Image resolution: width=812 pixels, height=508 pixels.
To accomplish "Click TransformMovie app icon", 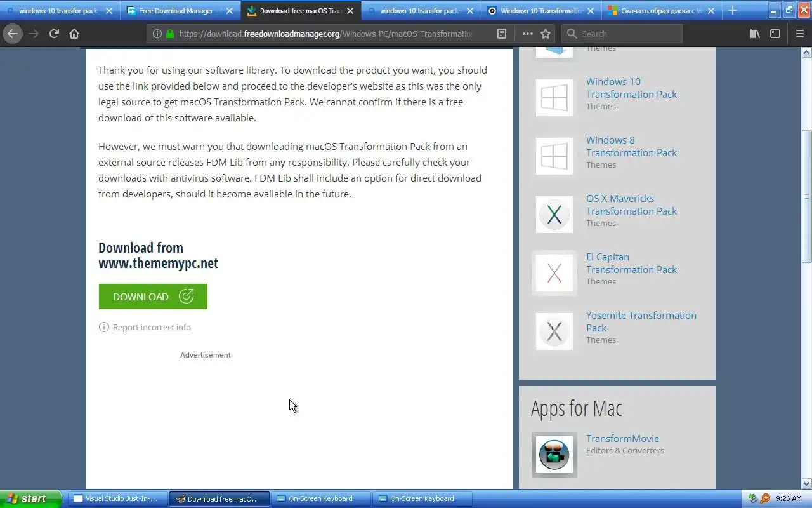I will pos(554,455).
